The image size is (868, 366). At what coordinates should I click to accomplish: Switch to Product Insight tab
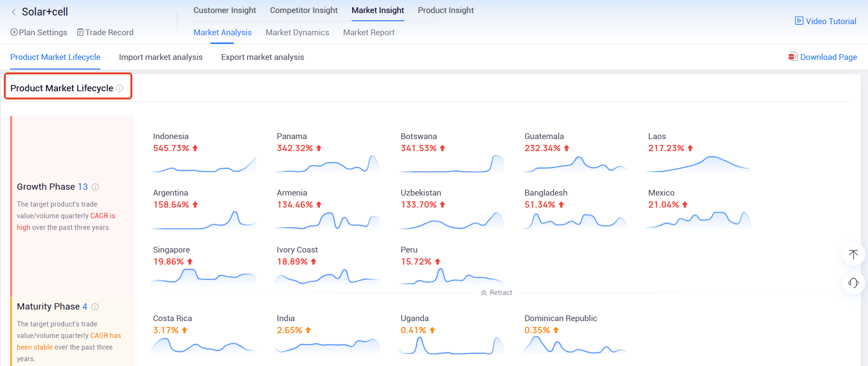click(446, 10)
